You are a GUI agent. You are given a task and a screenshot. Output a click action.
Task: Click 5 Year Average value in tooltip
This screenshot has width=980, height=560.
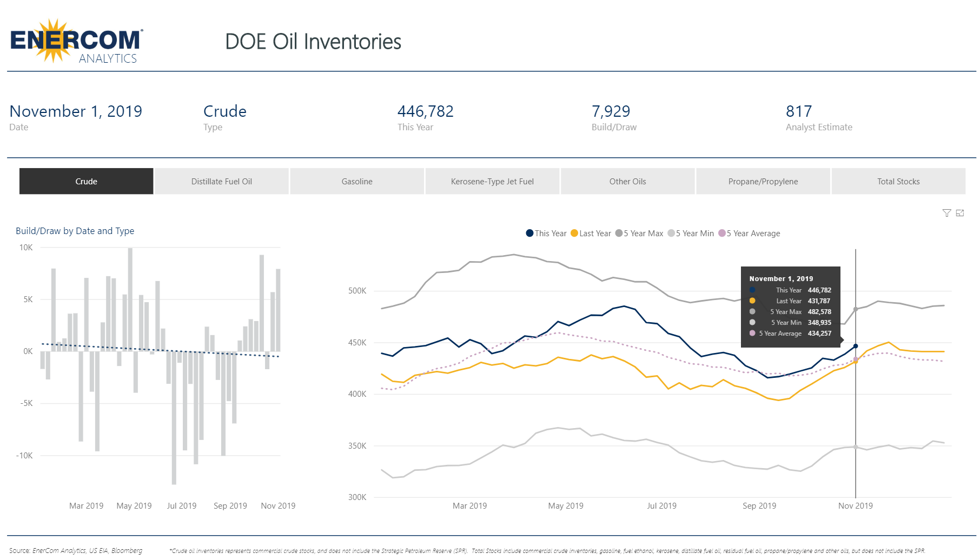click(819, 334)
